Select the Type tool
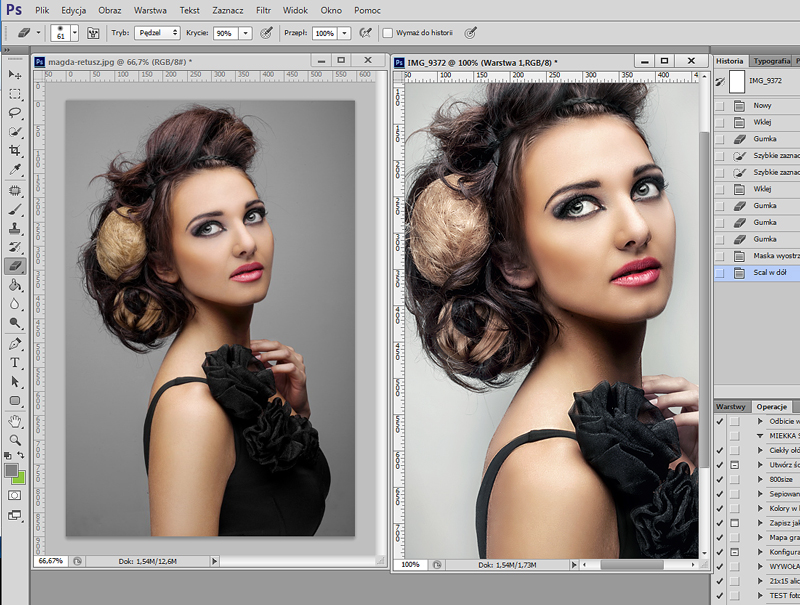The width and height of the screenshot is (800, 605). pos(15,362)
